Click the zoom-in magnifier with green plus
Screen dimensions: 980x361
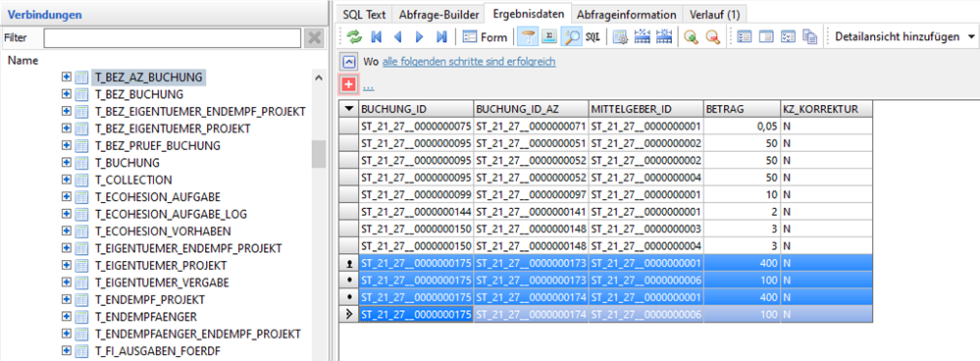coord(690,37)
